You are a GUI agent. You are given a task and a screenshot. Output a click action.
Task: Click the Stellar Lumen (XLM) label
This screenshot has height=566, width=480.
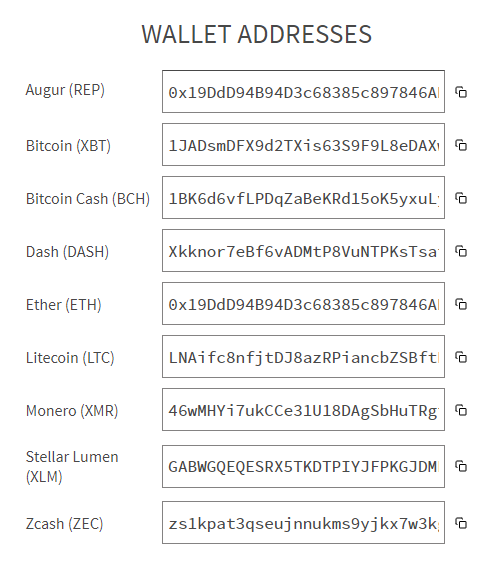click(72, 466)
